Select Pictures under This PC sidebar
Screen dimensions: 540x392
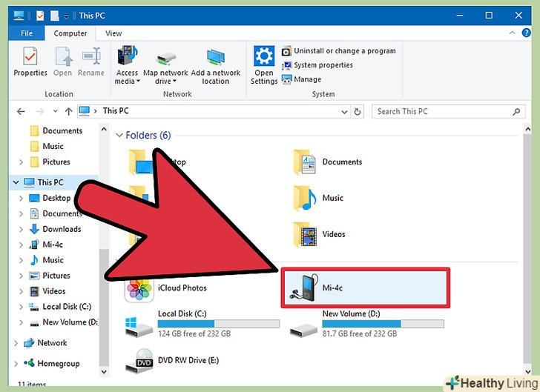[x=50, y=276]
